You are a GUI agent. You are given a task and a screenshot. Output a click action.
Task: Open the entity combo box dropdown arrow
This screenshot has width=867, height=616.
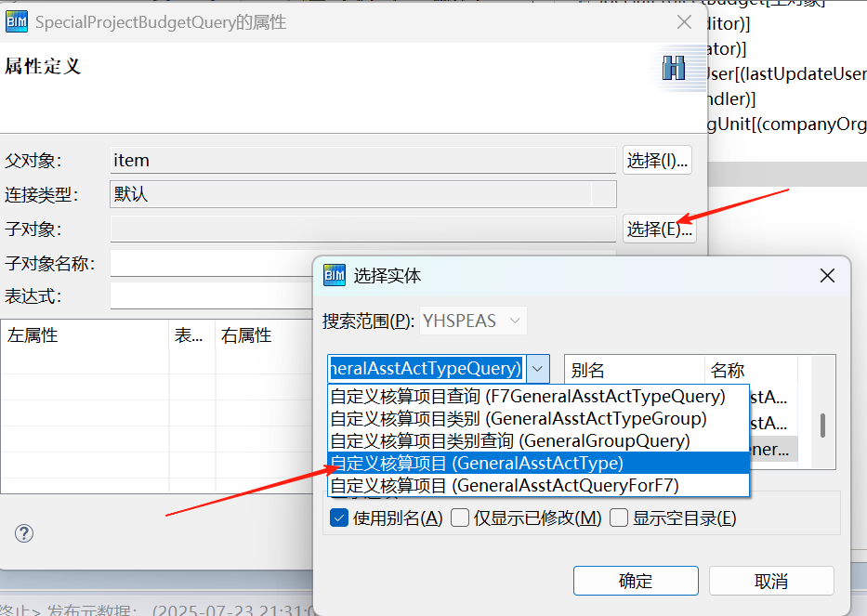point(539,369)
